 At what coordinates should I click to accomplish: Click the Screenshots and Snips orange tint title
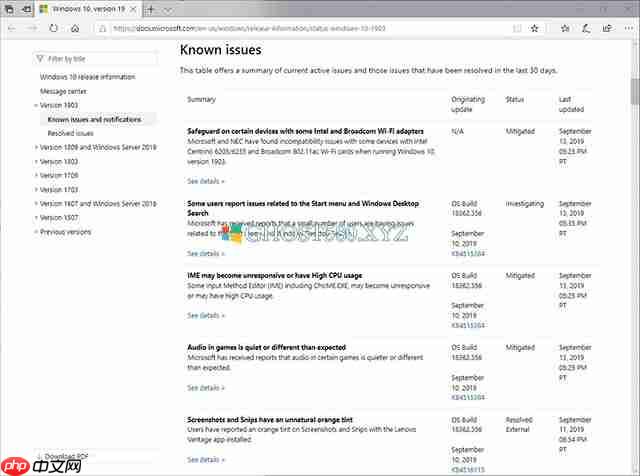[270, 419]
